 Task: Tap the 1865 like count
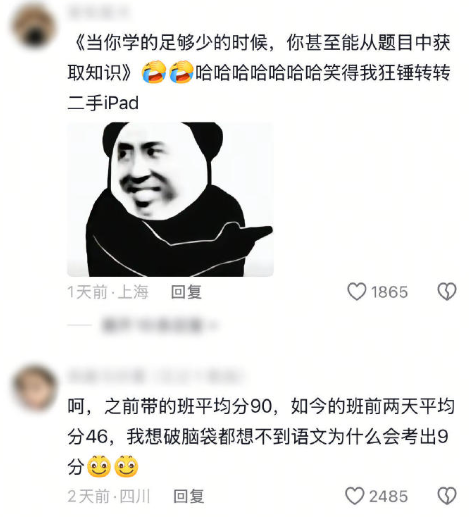[389, 292]
